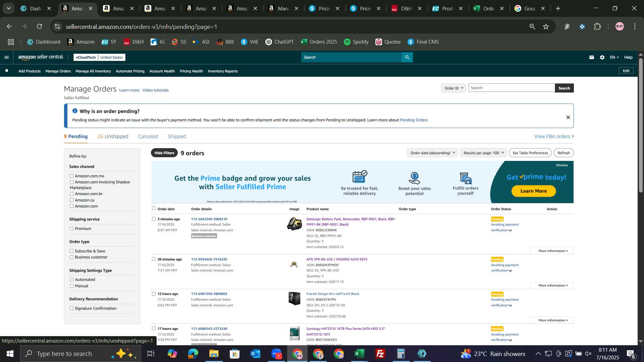Screen dimensions: 644x362
Task: Open the Results per page dropdown
Action: 483,153
